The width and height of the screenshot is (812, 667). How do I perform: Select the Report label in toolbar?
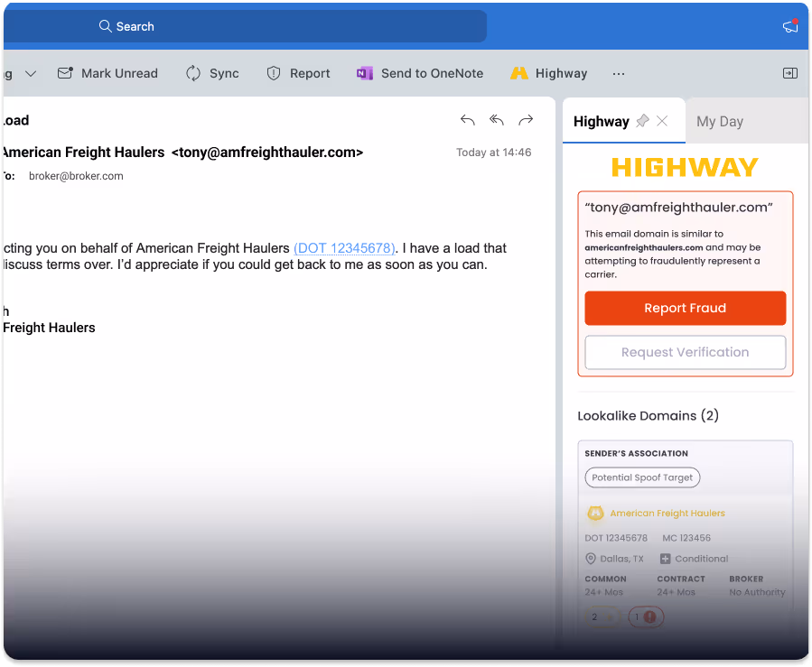[x=310, y=73]
